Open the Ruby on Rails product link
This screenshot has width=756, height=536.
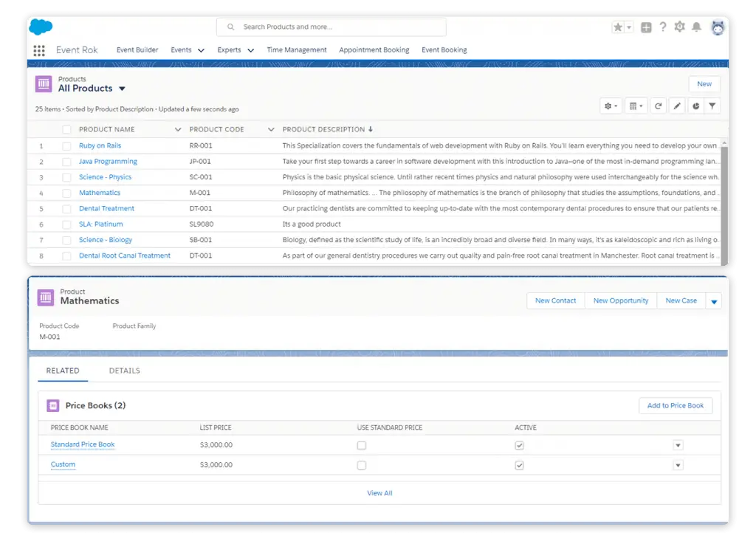100,145
